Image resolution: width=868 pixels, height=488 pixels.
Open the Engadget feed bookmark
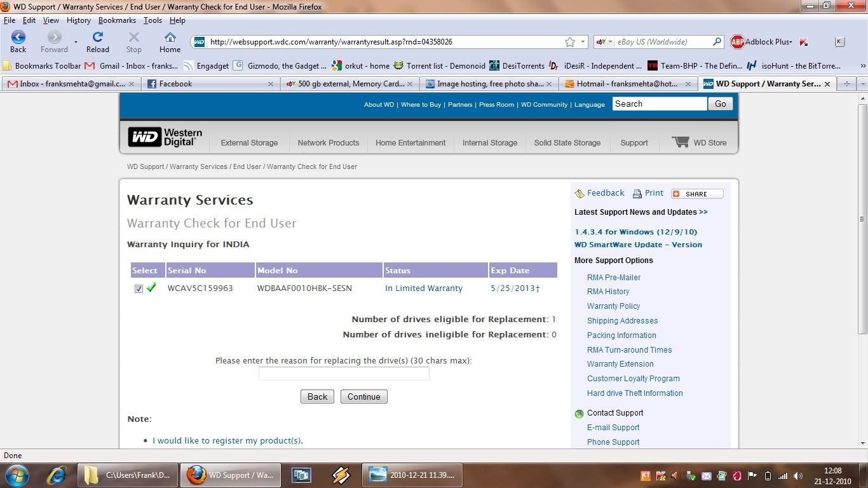[206, 65]
